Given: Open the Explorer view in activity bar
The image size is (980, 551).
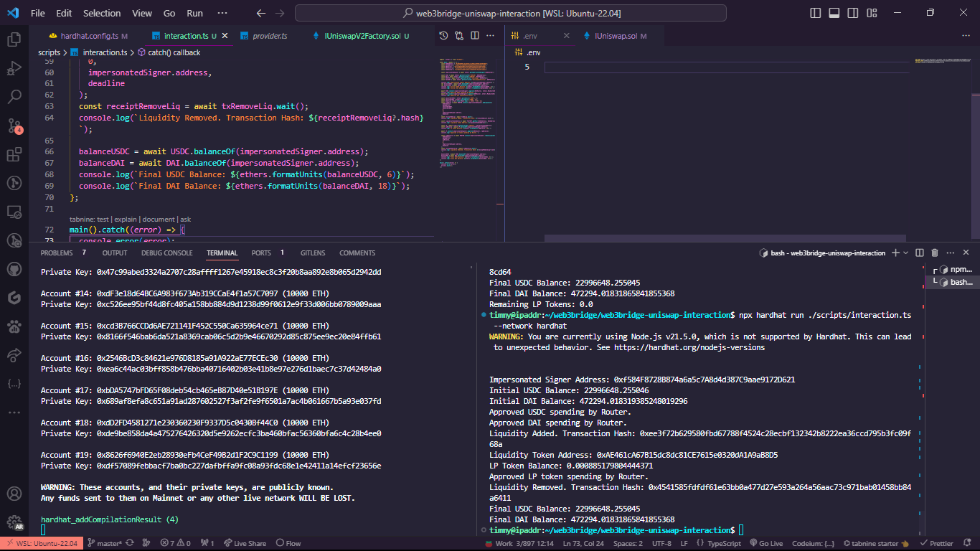Looking at the screenshot, I should tap(14, 39).
